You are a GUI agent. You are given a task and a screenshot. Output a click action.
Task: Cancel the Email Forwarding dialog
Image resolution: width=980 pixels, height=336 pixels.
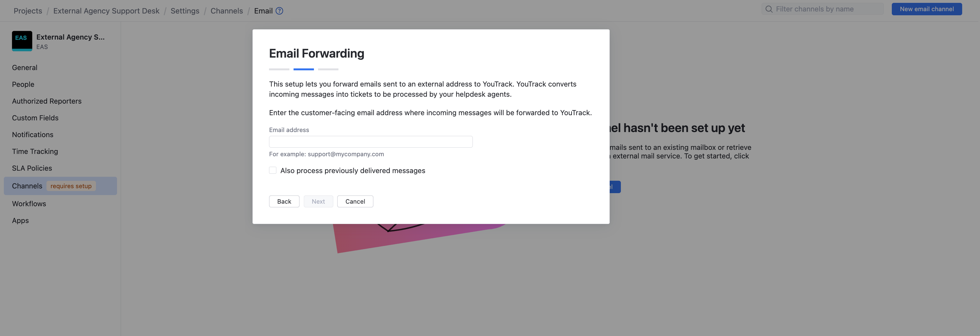355,201
